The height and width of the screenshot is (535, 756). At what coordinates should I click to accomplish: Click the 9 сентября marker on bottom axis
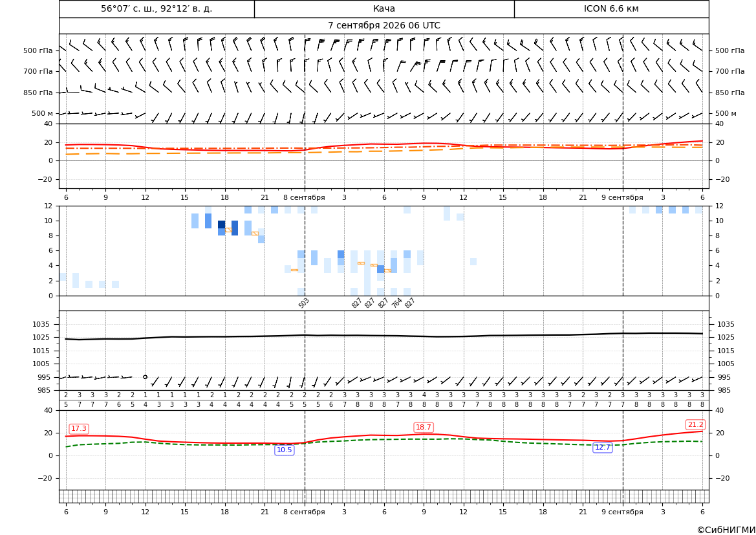(622, 512)
